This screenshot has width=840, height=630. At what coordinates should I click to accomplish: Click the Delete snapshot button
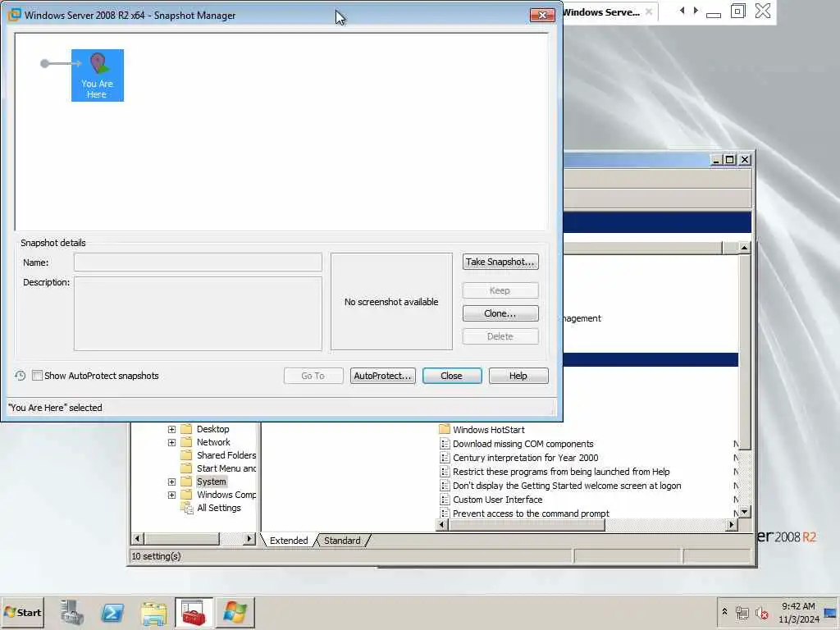pos(500,336)
